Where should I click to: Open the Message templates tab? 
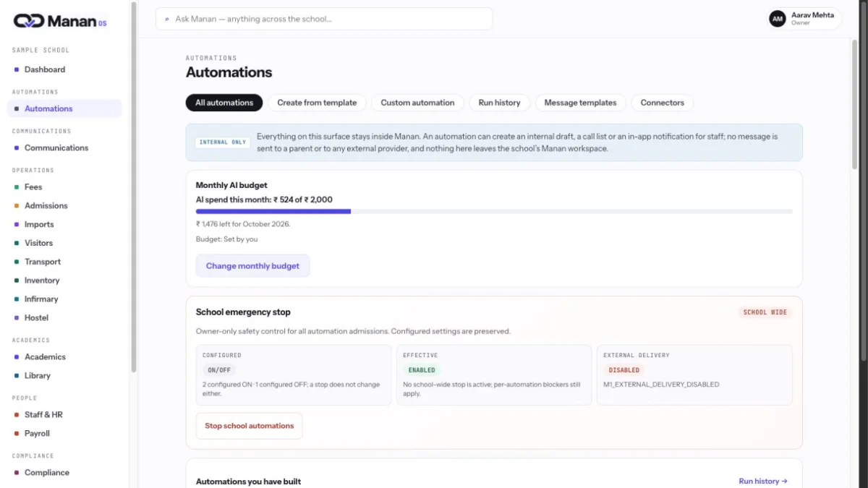tap(580, 103)
